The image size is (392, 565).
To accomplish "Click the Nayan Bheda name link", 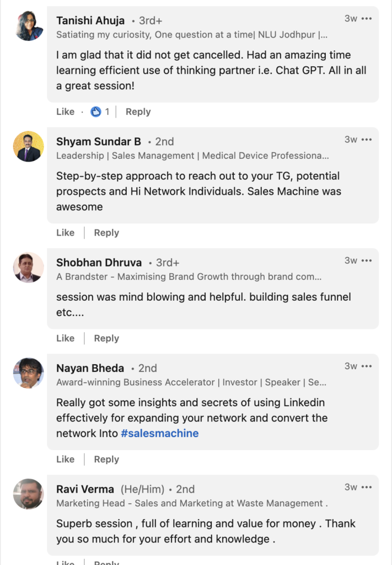I will coord(90,368).
